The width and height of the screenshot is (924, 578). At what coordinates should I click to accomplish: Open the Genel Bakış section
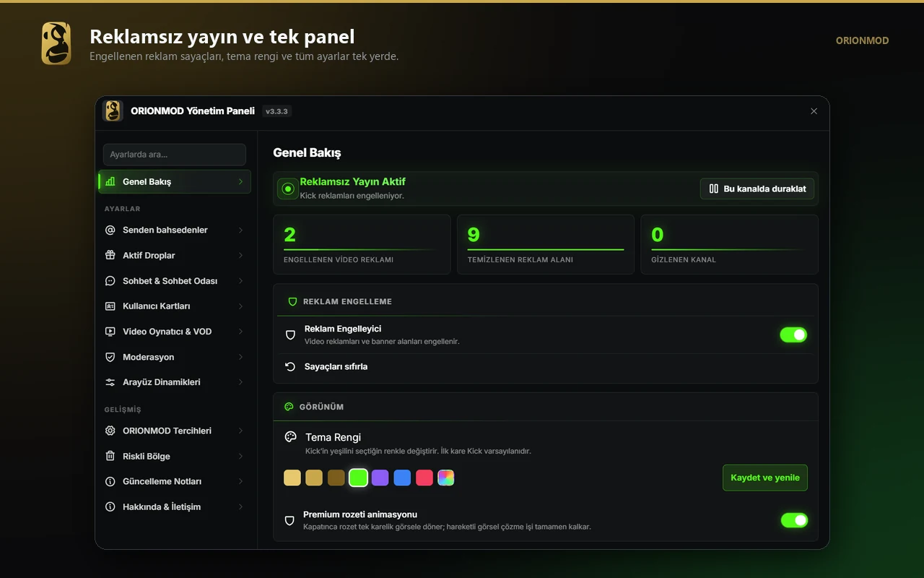pyautogui.click(x=175, y=181)
